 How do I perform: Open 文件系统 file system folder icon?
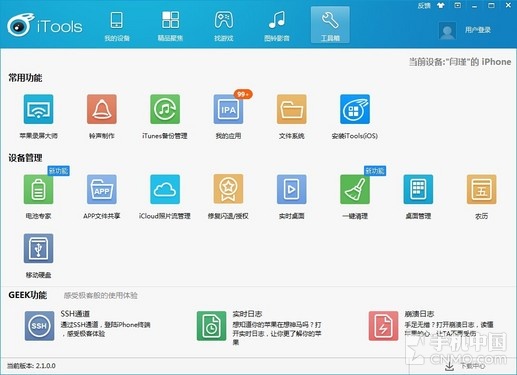click(x=292, y=109)
